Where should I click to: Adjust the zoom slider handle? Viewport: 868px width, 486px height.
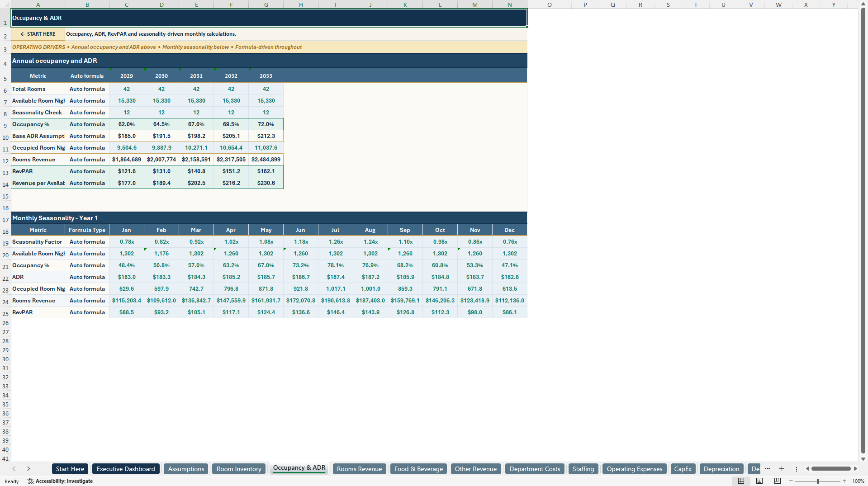click(x=818, y=481)
